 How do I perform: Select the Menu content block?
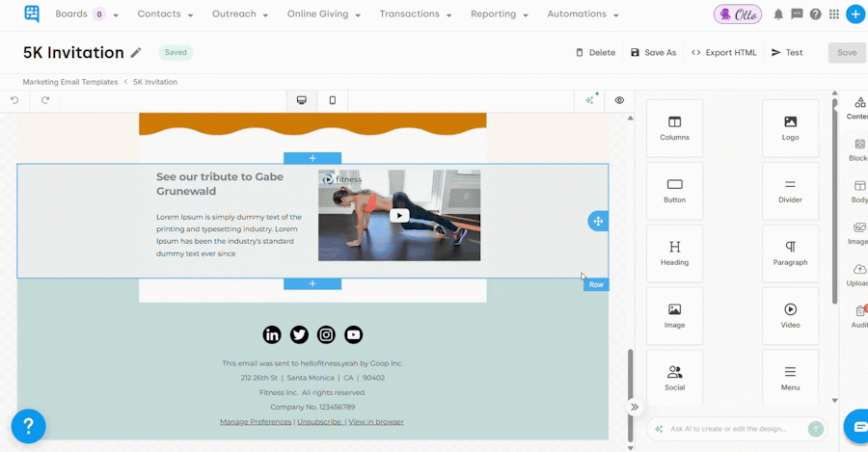(790, 378)
